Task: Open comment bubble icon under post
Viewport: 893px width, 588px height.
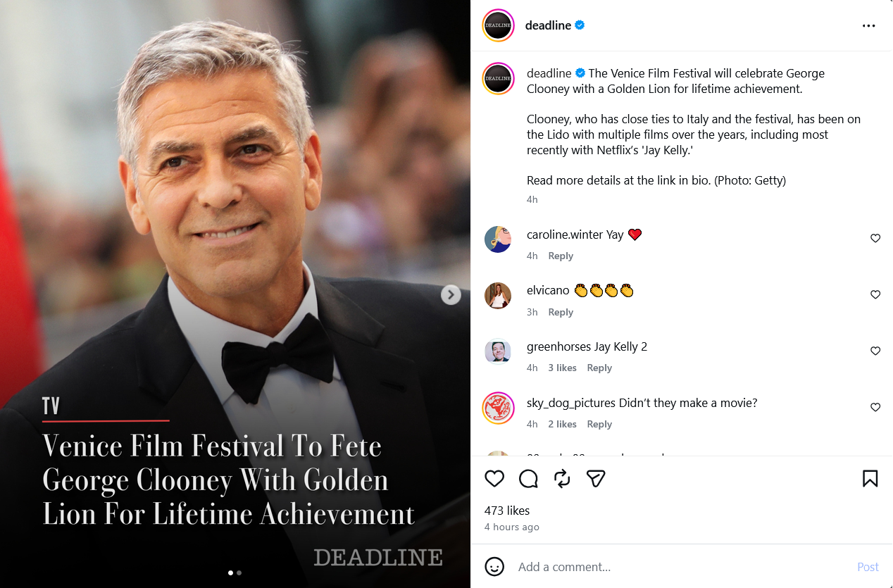Action: point(528,479)
